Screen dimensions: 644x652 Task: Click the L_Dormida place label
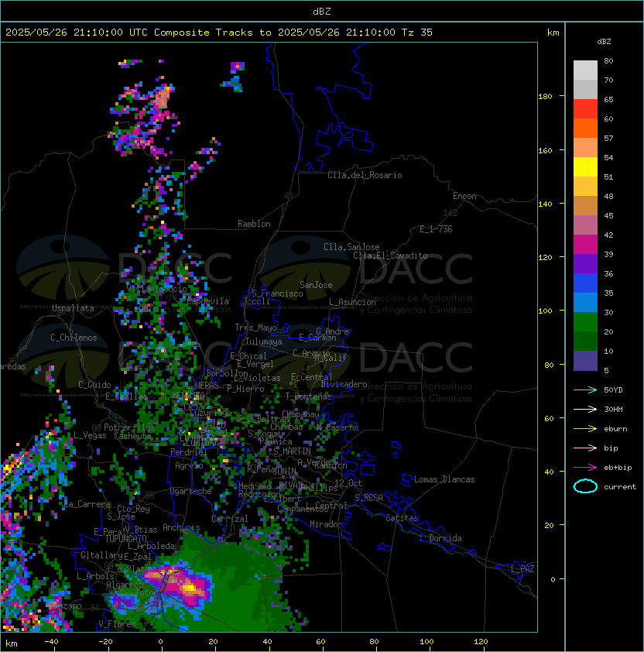pos(440,538)
